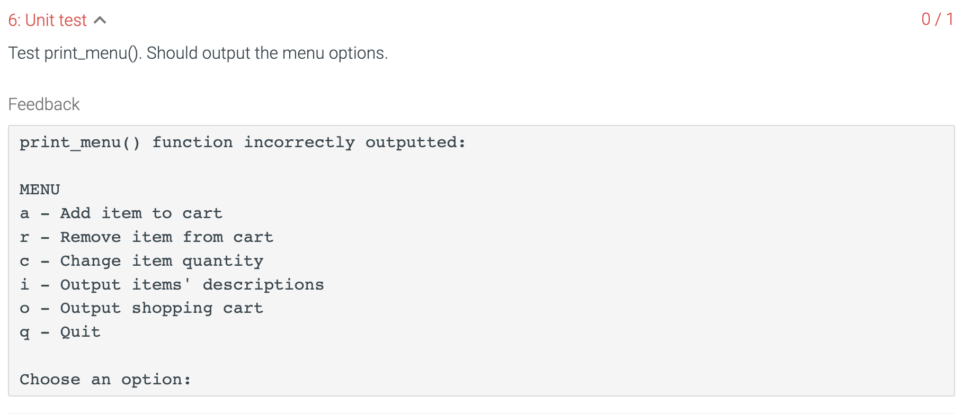Click the test description sentence
The image size is (980, 414).
pyautogui.click(x=198, y=52)
